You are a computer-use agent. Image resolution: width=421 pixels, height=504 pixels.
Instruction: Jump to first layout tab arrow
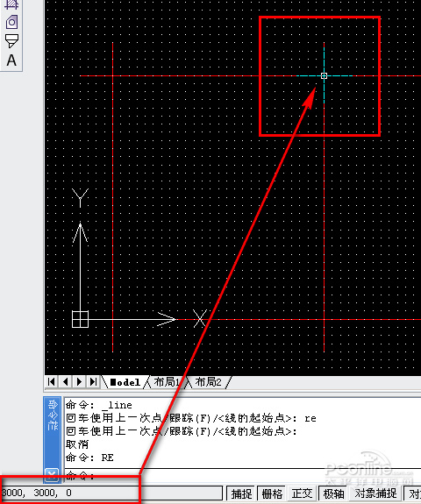[51, 382]
